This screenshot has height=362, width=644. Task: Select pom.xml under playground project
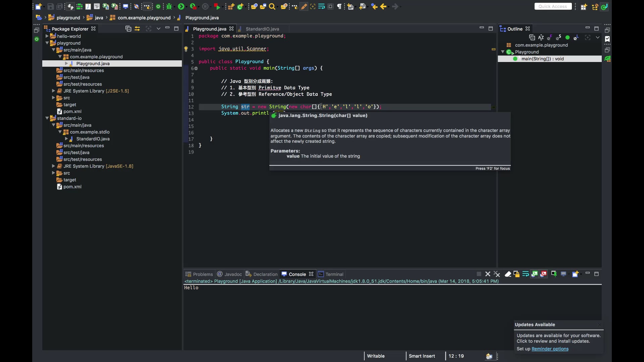click(x=72, y=111)
